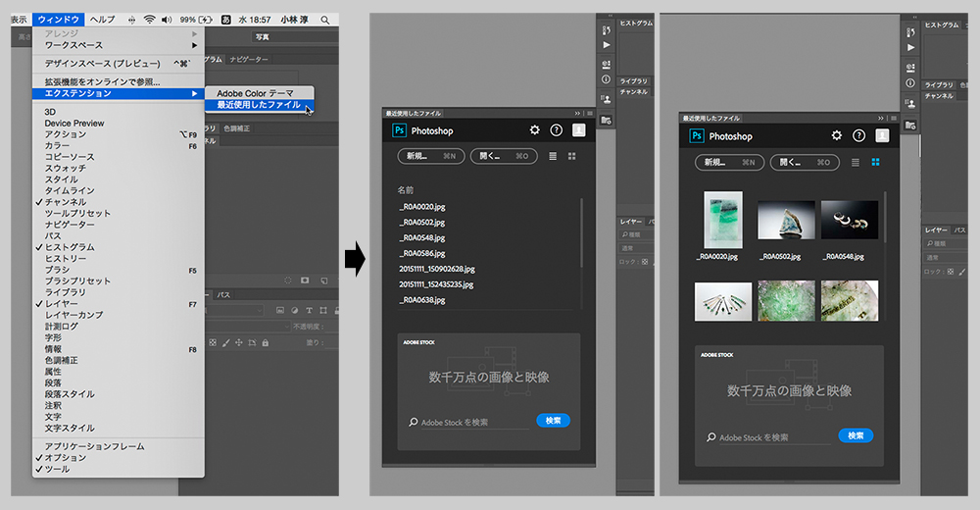980x510 pixels.
Task: Click the Japanese input method icon in the menu bar
Action: point(226,20)
